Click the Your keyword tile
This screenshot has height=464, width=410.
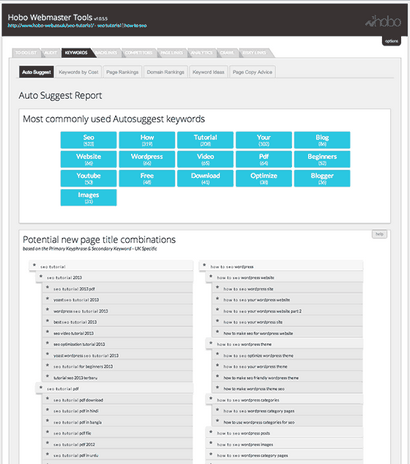[264, 140]
